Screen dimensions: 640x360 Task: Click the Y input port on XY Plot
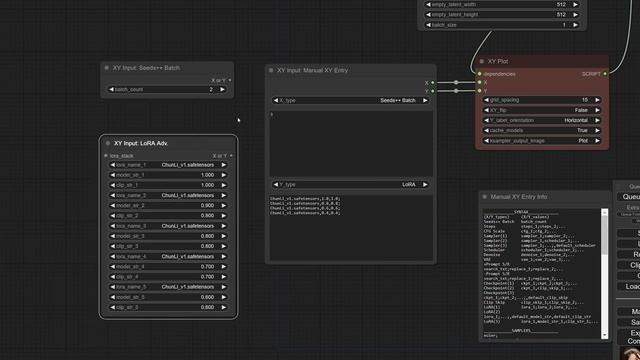[480, 91]
